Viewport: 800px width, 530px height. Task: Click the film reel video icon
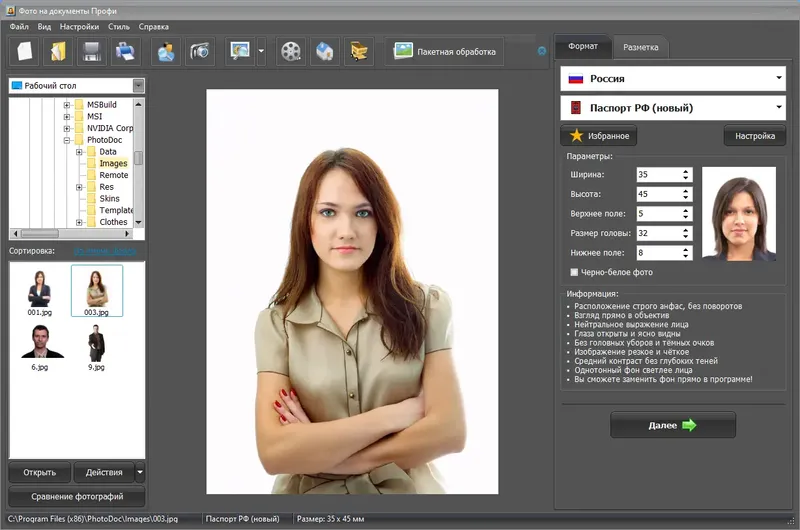tap(291, 51)
